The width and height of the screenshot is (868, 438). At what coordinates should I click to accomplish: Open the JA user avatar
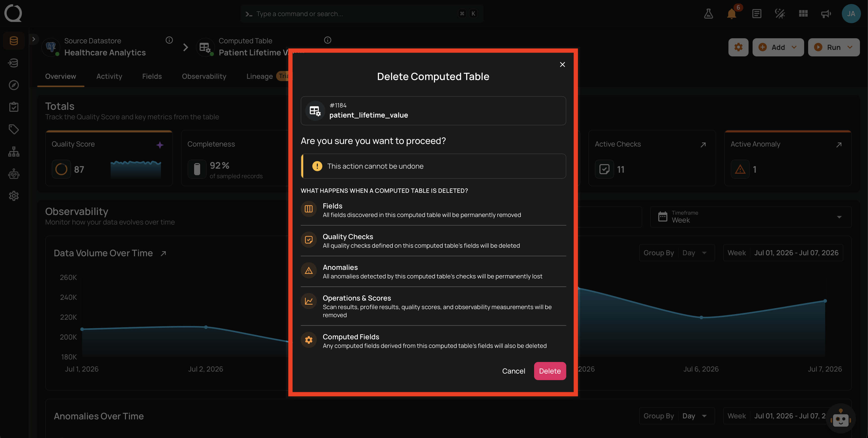851,14
